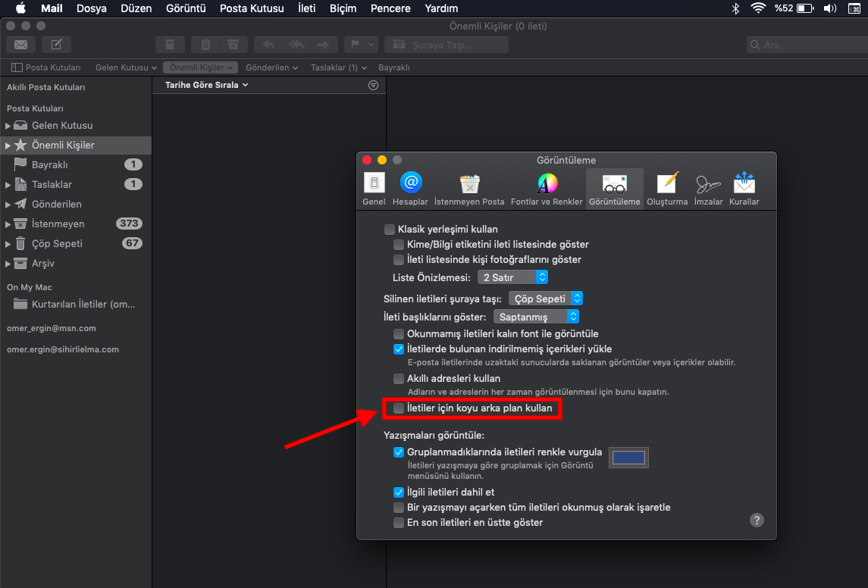Click the Bayraklı favorites bar button

[393, 67]
